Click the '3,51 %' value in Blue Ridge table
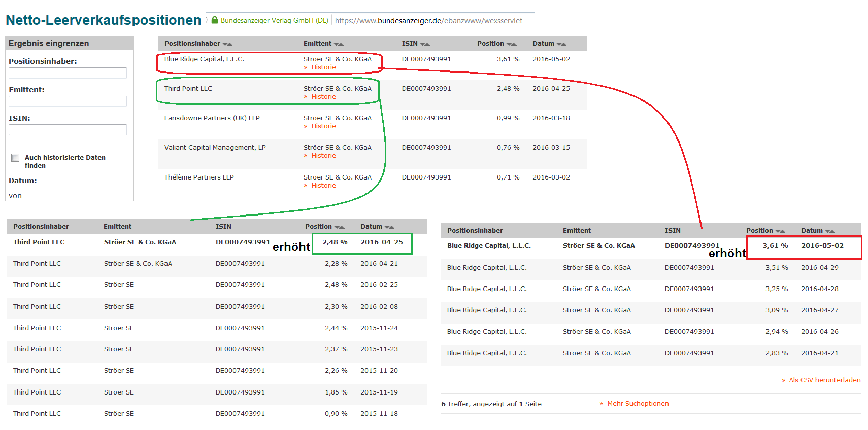Viewport: 868px width, 430px height. pos(777,268)
